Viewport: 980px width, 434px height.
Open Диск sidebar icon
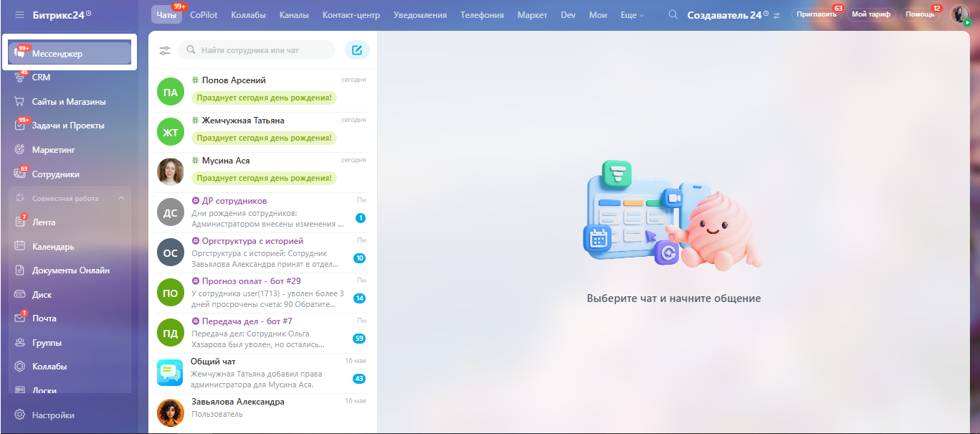(x=20, y=295)
